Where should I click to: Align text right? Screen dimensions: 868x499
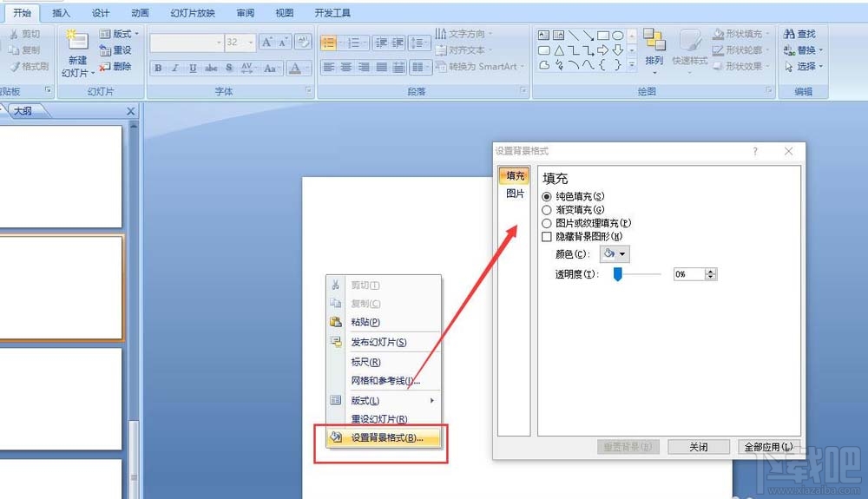point(364,67)
